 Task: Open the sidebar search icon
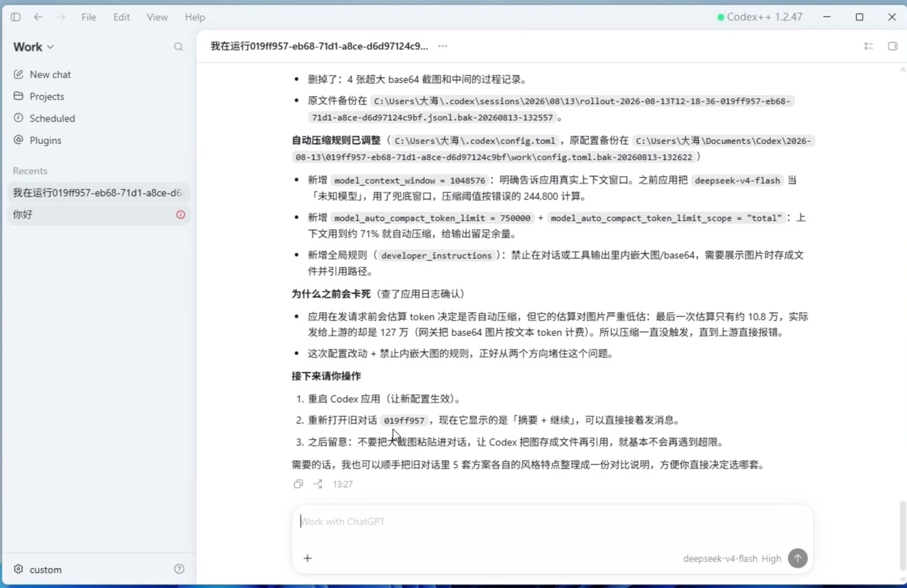click(x=179, y=47)
